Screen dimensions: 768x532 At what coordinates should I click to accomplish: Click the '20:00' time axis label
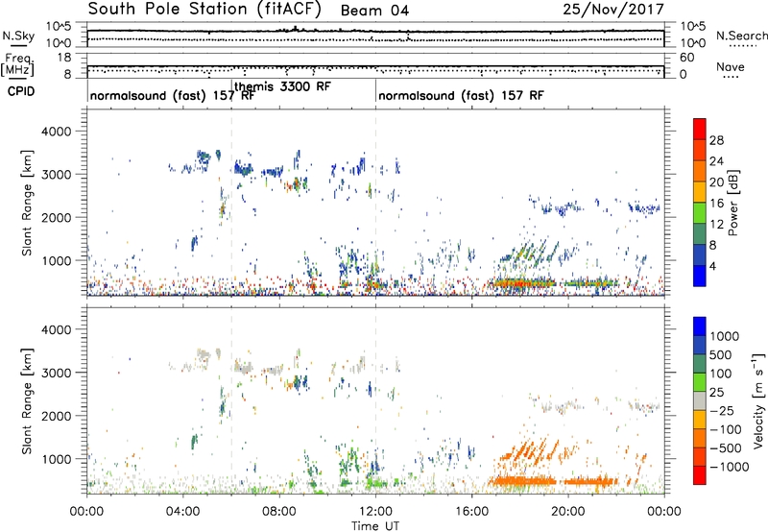(568, 512)
